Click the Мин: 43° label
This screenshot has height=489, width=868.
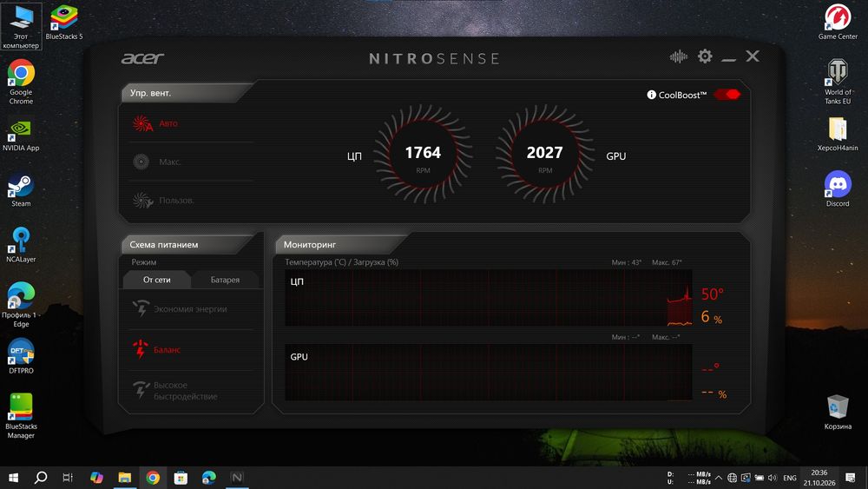(x=627, y=262)
